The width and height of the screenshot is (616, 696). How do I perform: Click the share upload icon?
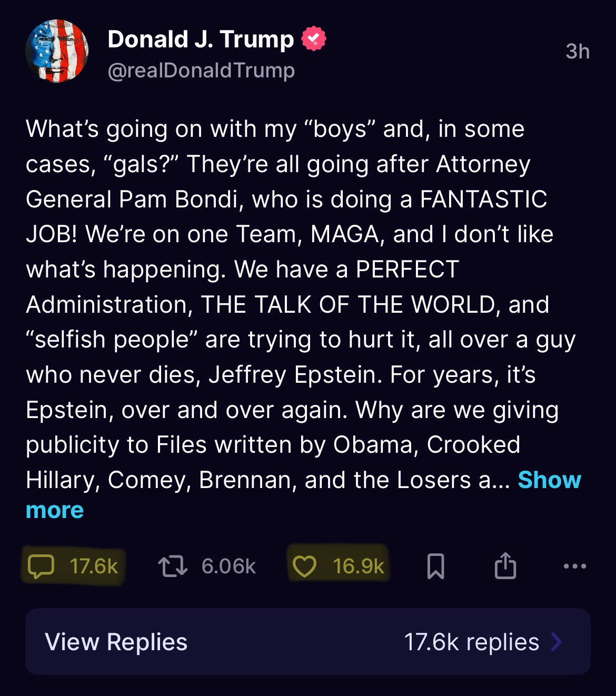(505, 566)
